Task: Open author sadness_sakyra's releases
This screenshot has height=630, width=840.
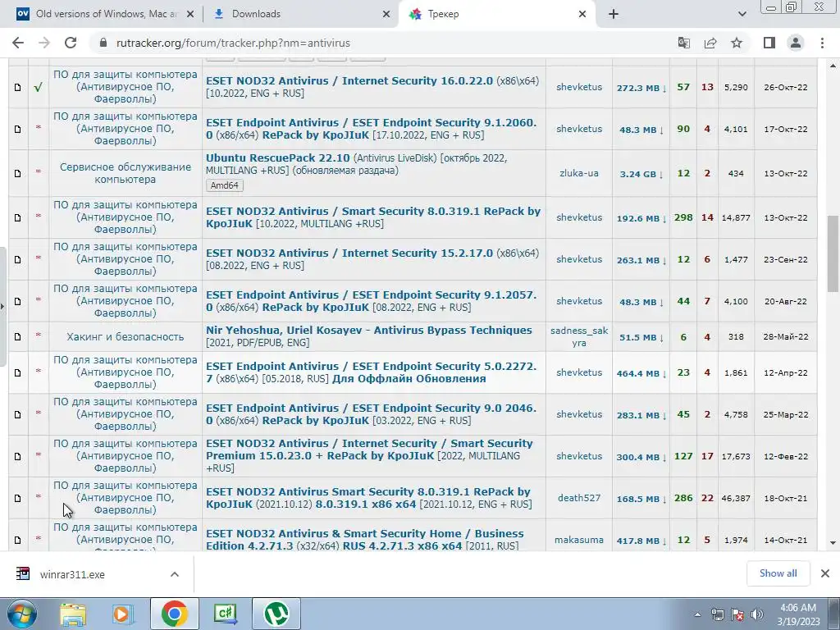Action: pos(578,336)
